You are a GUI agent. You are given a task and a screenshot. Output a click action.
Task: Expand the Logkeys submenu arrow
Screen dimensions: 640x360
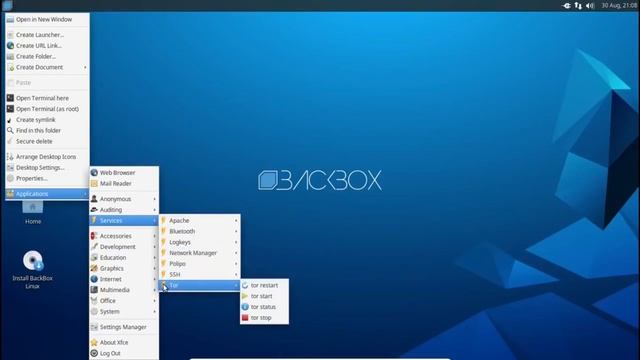coord(236,242)
